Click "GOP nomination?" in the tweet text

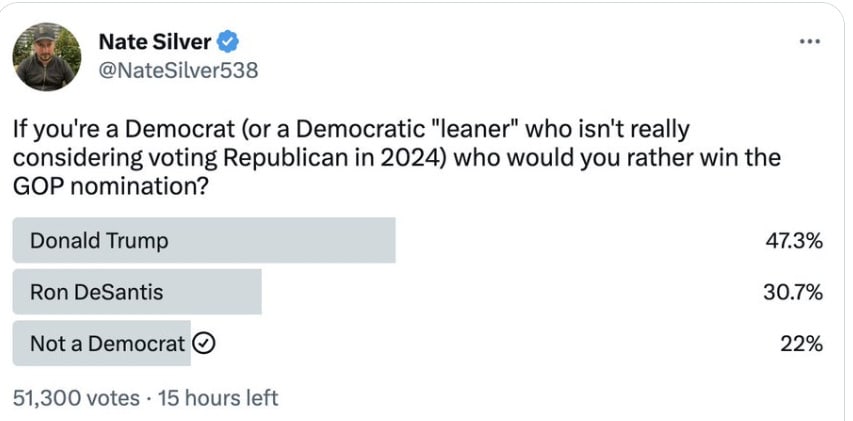110,186
